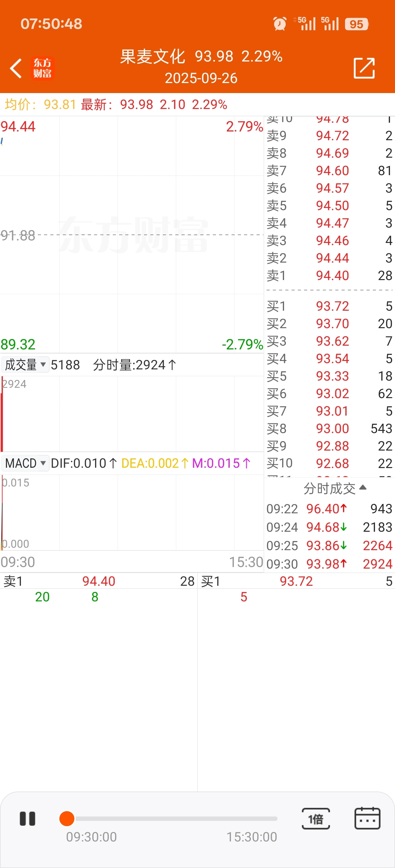Select the 卖3 row at 94.46

pos(329,241)
